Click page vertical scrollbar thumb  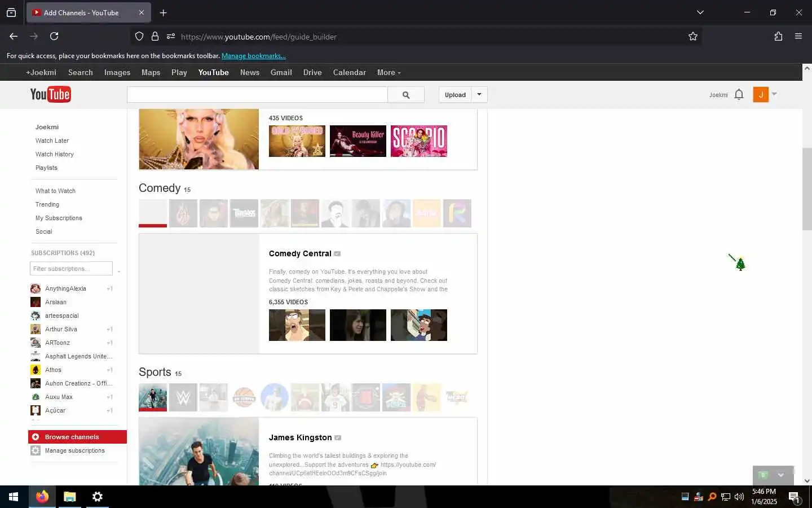click(807, 189)
